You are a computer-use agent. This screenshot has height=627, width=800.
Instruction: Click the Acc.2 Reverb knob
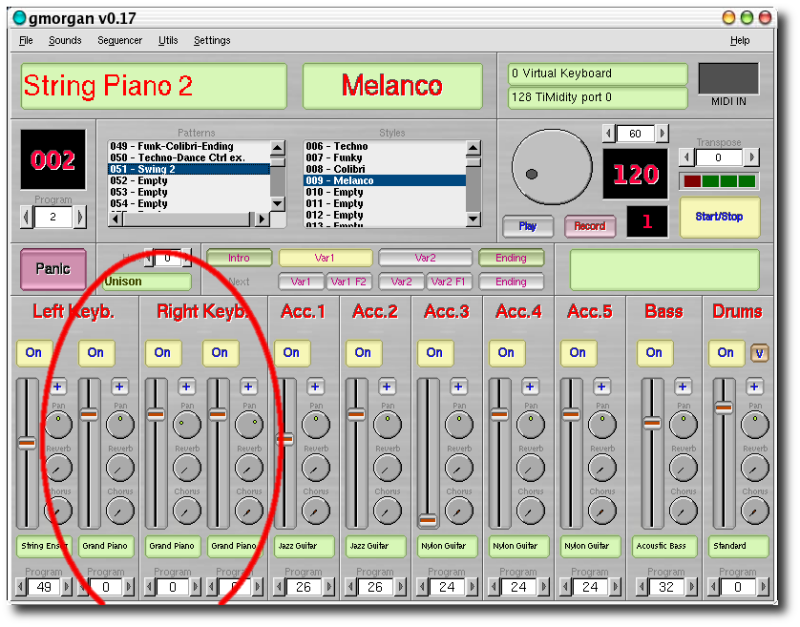pos(387,467)
